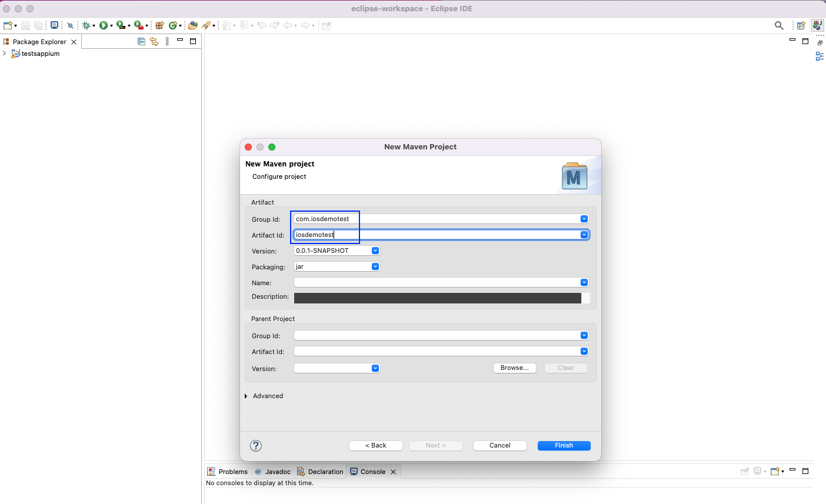The height and width of the screenshot is (504, 826).
Task: Minimize the Console view panel
Action: pyautogui.click(x=792, y=470)
